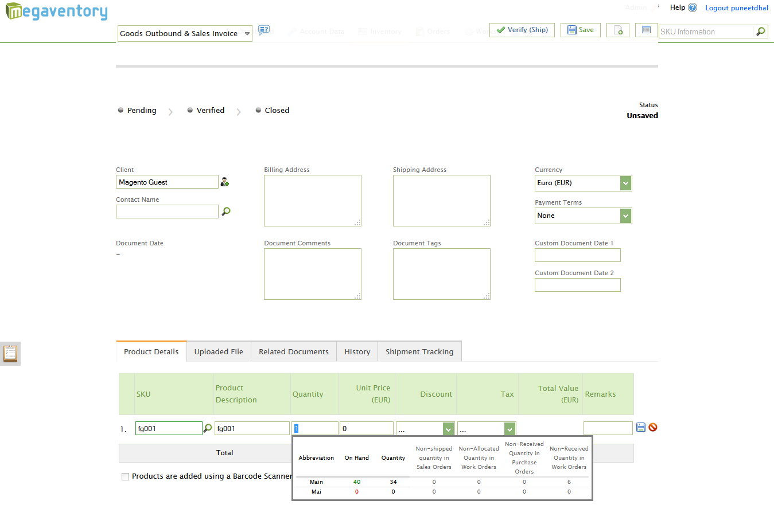Screen dimensions: 774x532
Task: Expand the Currency dropdown
Action: tap(625, 183)
